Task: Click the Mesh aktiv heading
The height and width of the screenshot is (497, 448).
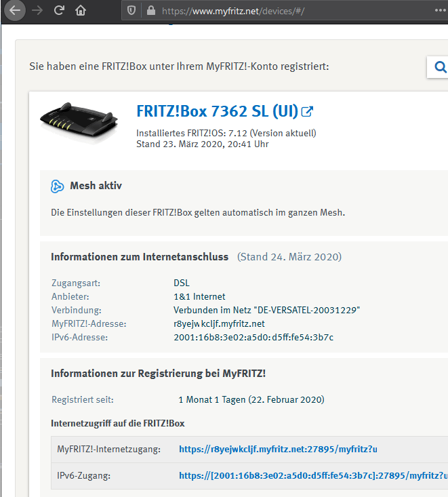Action: (96, 186)
